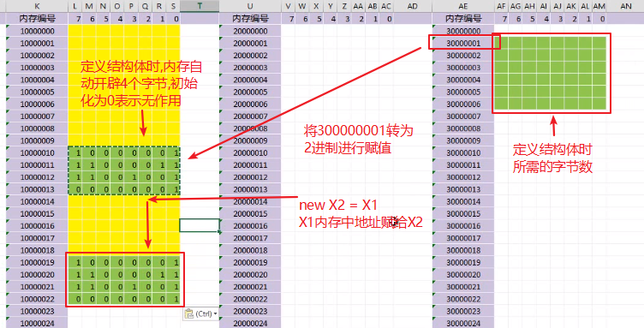Select the '定义结构体时所需的字节数' text box
644x328 pixels.
pos(552,158)
